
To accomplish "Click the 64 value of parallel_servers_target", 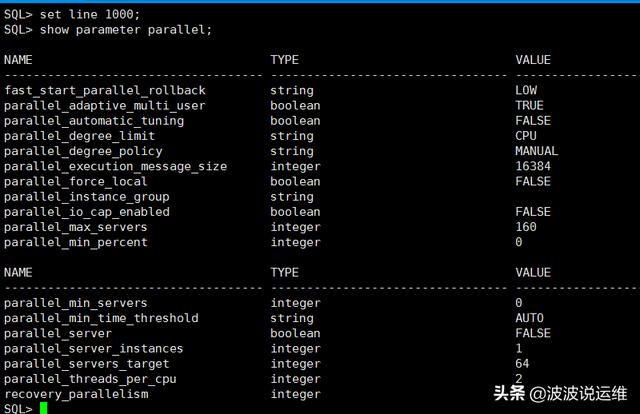I will click(522, 364).
